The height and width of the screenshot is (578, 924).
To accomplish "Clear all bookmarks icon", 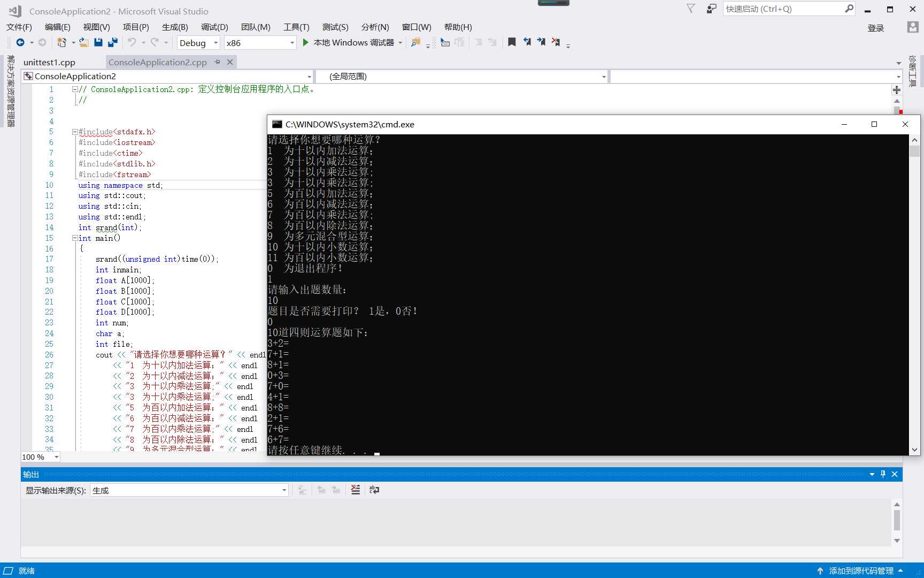I will (556, 42).
